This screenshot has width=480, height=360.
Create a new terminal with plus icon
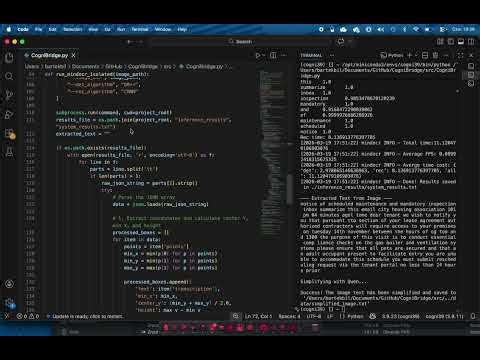click(x=410, y=55)
